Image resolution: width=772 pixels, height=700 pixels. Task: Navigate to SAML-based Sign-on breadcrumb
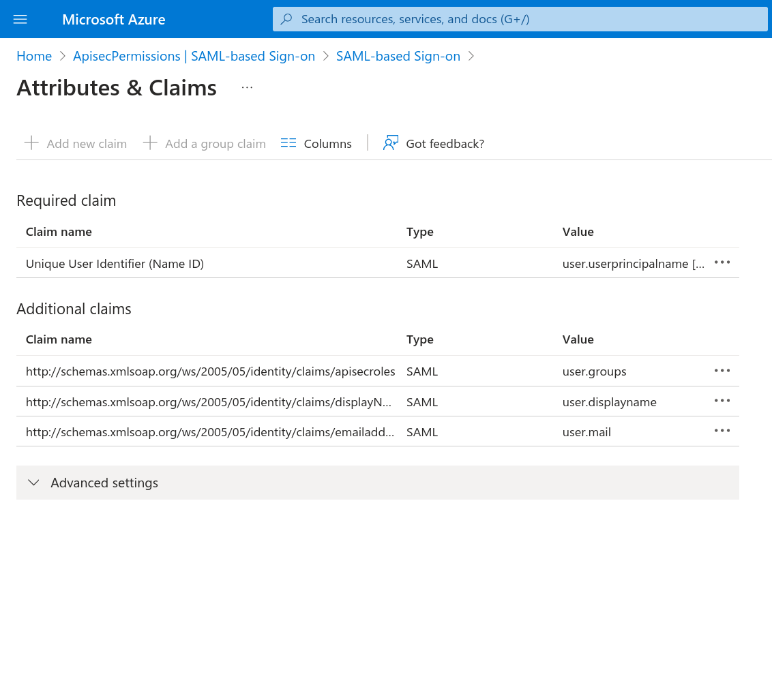398,56
